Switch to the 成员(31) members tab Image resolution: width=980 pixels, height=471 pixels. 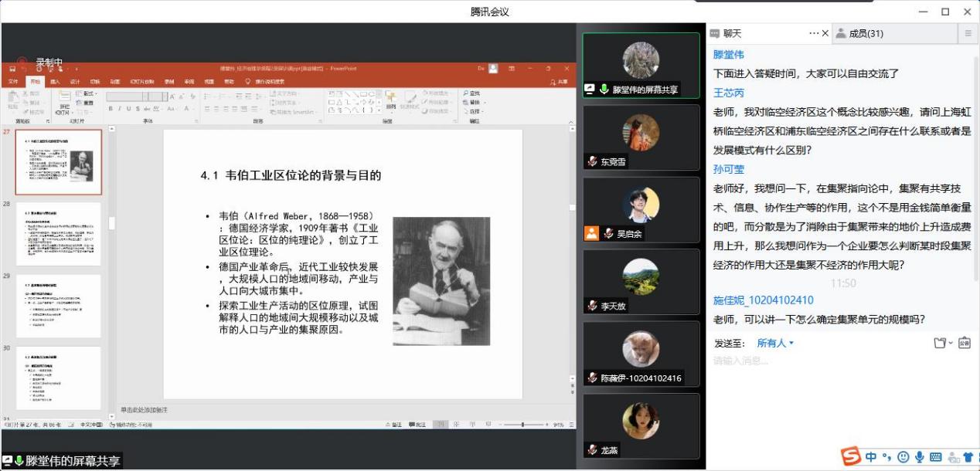click(866, 33)
